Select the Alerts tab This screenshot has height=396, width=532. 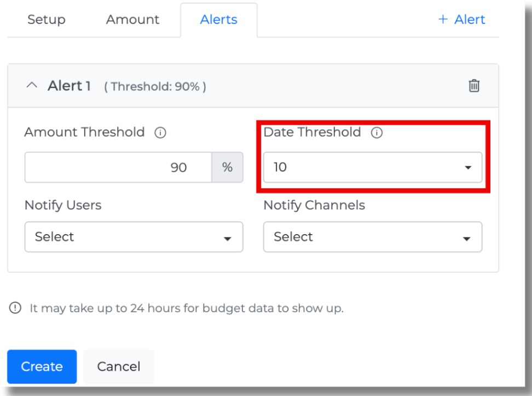218,20
